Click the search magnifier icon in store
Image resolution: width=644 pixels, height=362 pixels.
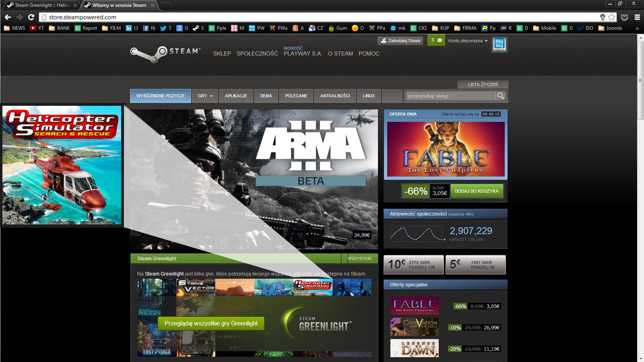[500, 96]
